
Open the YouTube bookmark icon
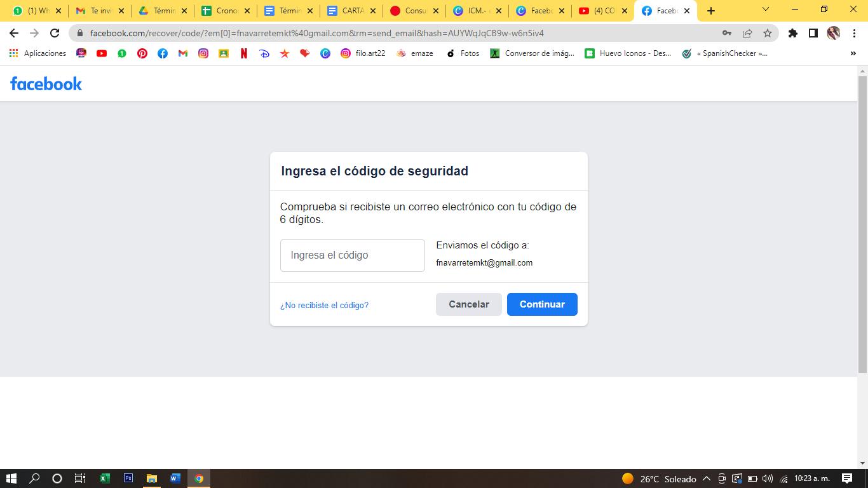click(102, 53)
